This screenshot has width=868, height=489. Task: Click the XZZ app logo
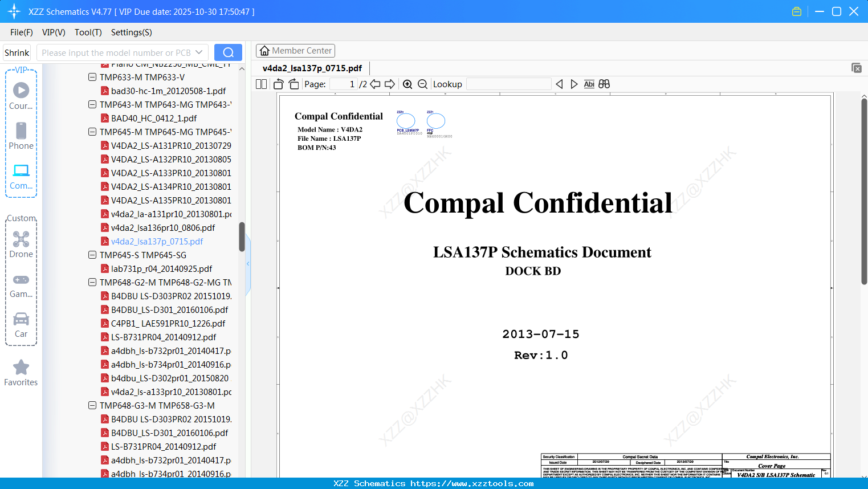pos(14,11)
